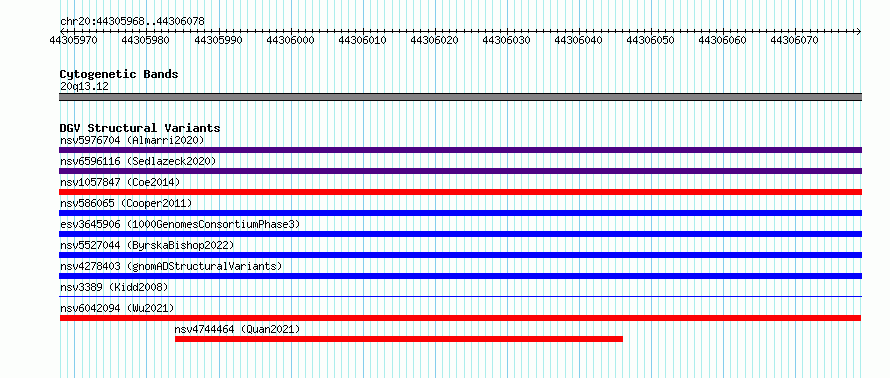The height and width of the screenshot is (378, 890).
Task: Select the blue bar under nsv586065
Action: pos(460,213)
